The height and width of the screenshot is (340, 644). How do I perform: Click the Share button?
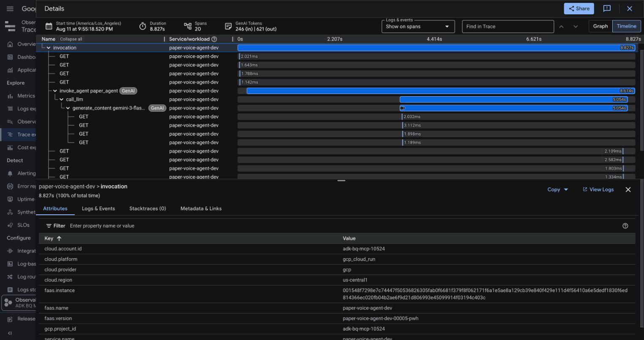pyautogui.click(x=579, y=8)
